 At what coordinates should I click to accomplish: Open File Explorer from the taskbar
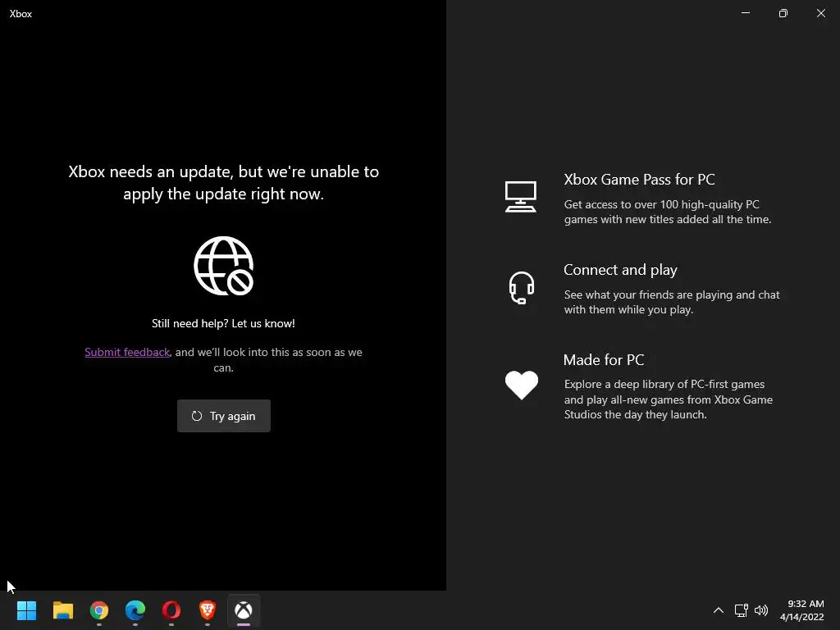tap(62, 610)
